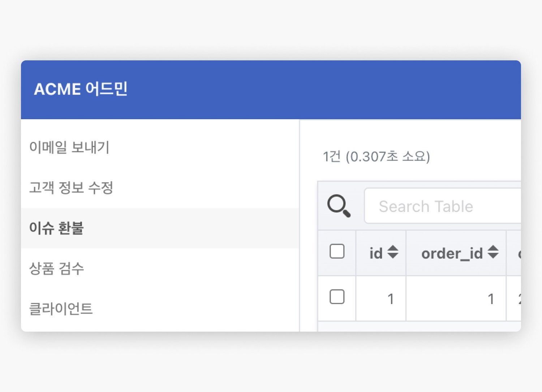Viewport: 542px width, 392px height.
Task: Focus the Search Table input field
Action: 443,206
